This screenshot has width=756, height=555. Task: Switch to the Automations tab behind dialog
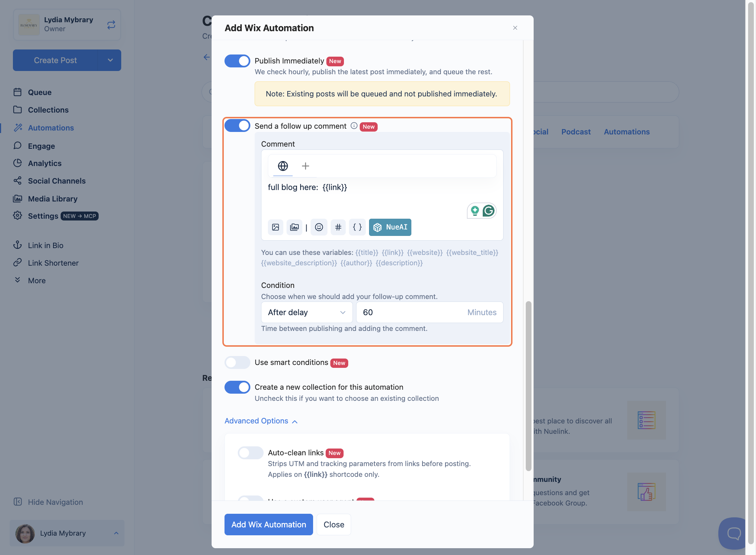point(627,132)
